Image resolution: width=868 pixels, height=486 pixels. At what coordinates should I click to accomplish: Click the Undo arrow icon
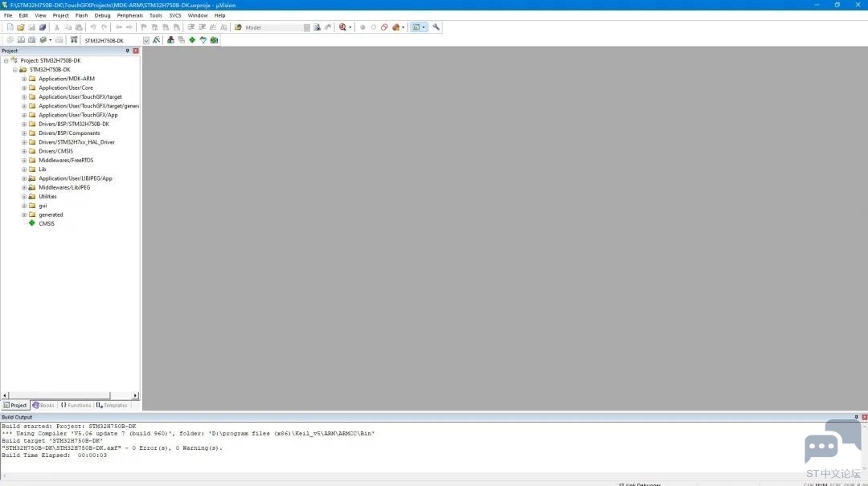[93, 27]
